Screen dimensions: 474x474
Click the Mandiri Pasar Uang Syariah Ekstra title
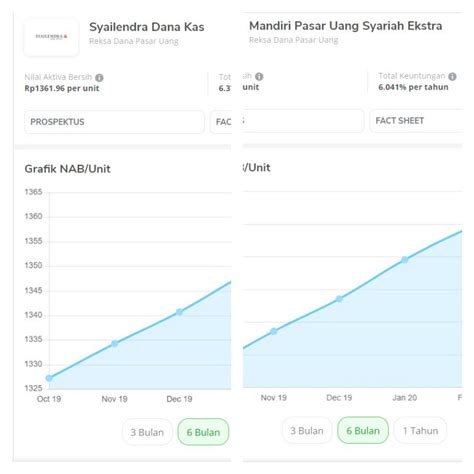346,26
